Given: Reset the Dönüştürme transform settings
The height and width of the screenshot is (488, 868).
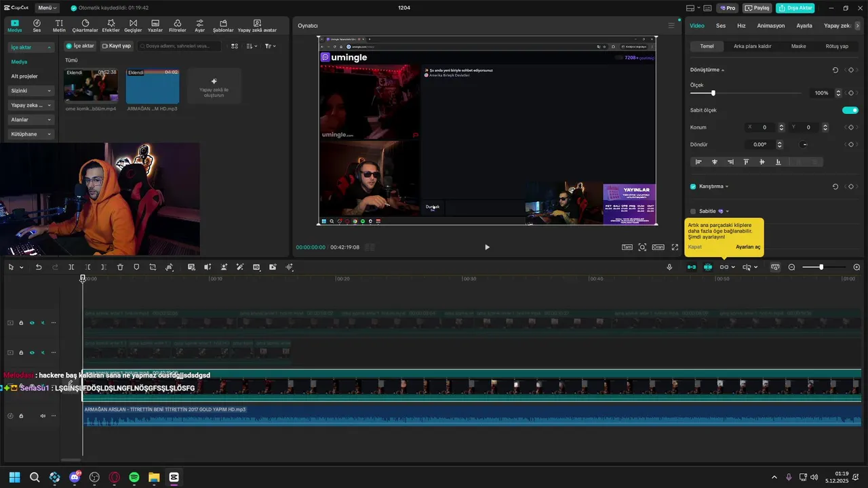Looking at the screenshot, I should pyautogui.click(x=835, y=70).
